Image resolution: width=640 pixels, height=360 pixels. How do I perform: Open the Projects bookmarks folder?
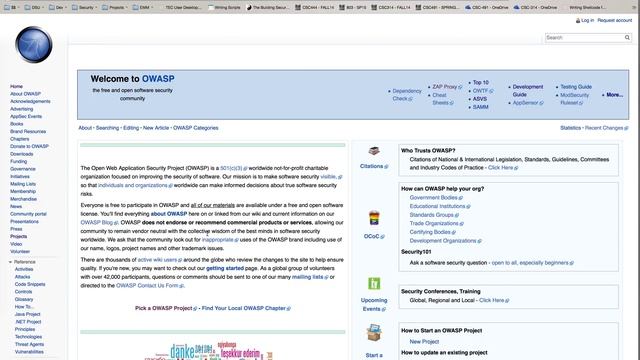click(115, 7)
